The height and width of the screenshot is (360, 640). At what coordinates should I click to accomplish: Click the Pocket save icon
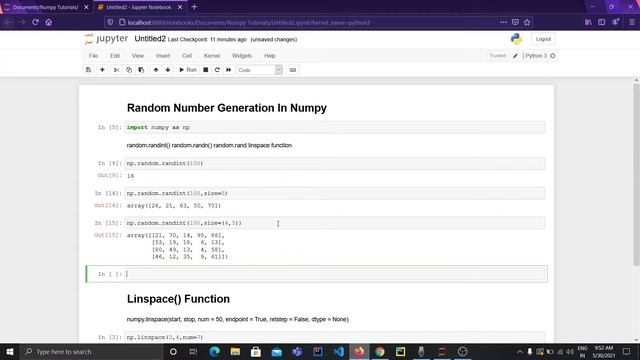click(x=515, y=22)
